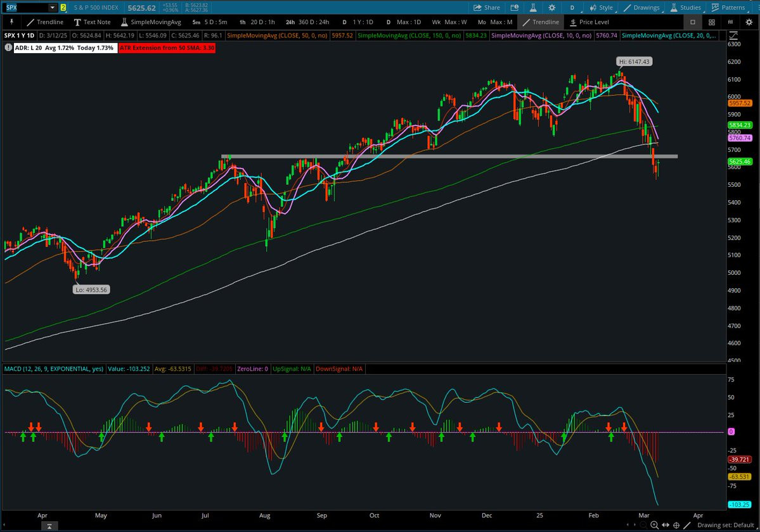The image size is (760, 532).
Task: Click the flask icon next to Share
Action: pos(533,8)
